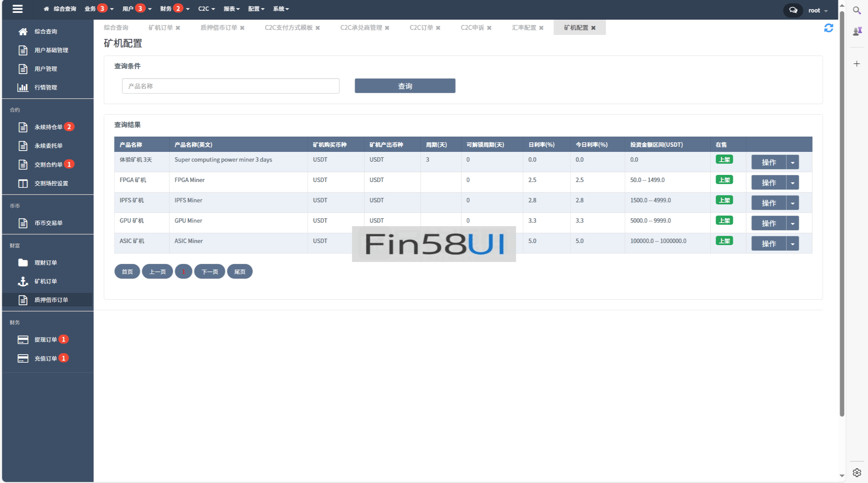Open browser sidebar settings gear
This screenshot has height=483, width=868.
click(x=856, y=472)
